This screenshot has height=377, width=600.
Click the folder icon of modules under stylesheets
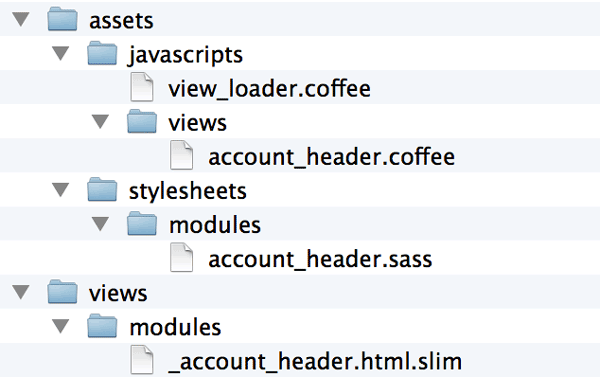[x=142, y=224]
